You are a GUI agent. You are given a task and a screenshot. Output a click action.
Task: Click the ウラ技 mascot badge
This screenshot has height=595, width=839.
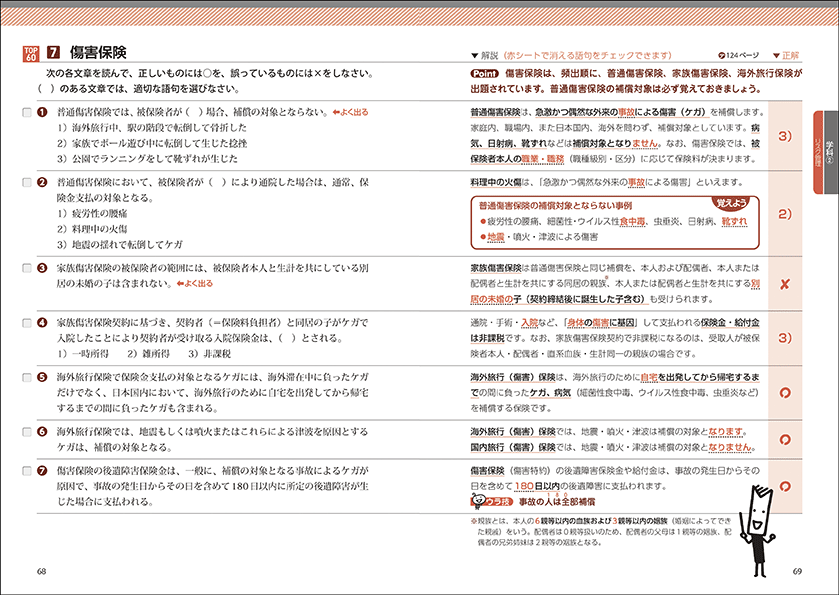[492, 501]
